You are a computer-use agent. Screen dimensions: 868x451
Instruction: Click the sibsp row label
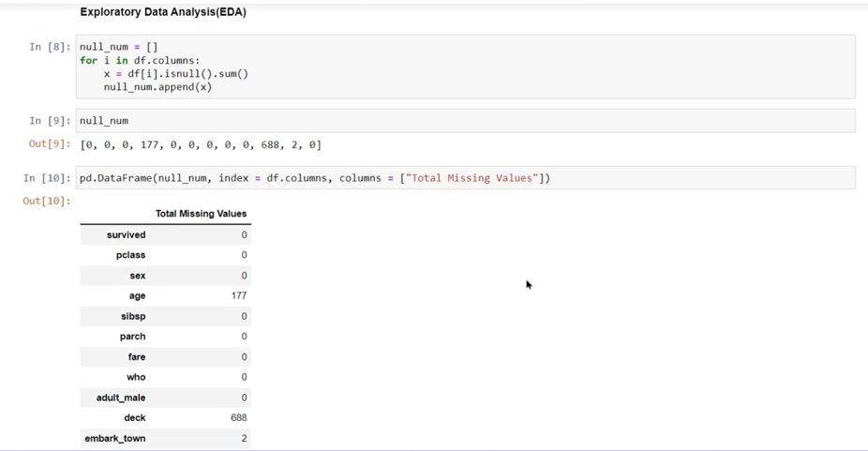[x=132, y=317]
